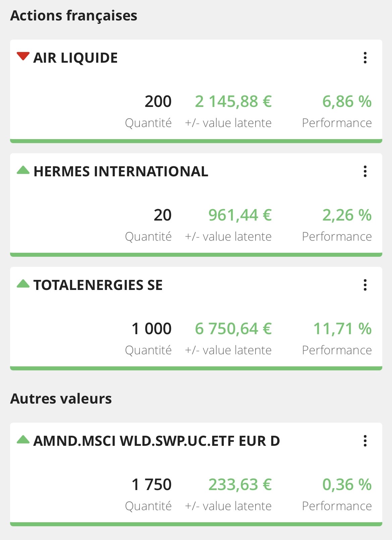This screenshot has height=540, width=392.
Task: Open the three-dot menu for HERMES INTERNATIONAL
Action: 365,171
